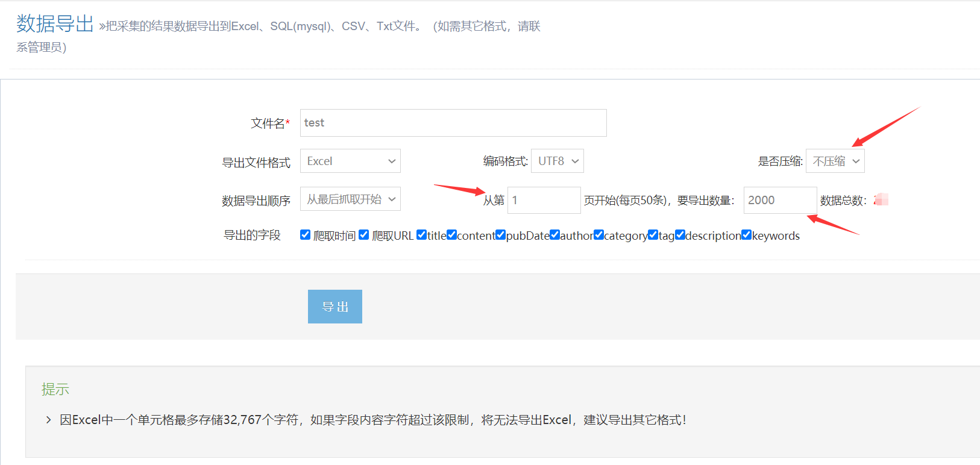Toggle the pubDate field checkbox

click(x=500, y=235)
